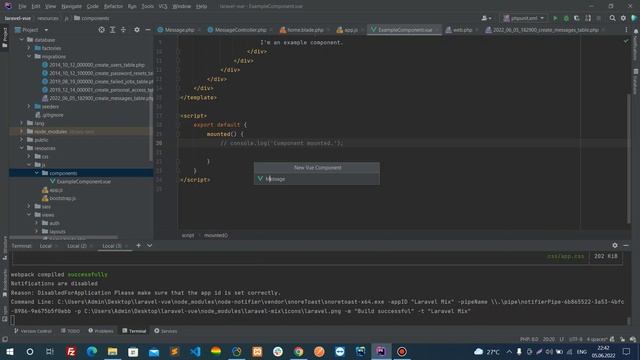The height and width of the screenshot is (360, 640).
Task: Click components in the breadcrumb path
Action: (x=95, y=18)
